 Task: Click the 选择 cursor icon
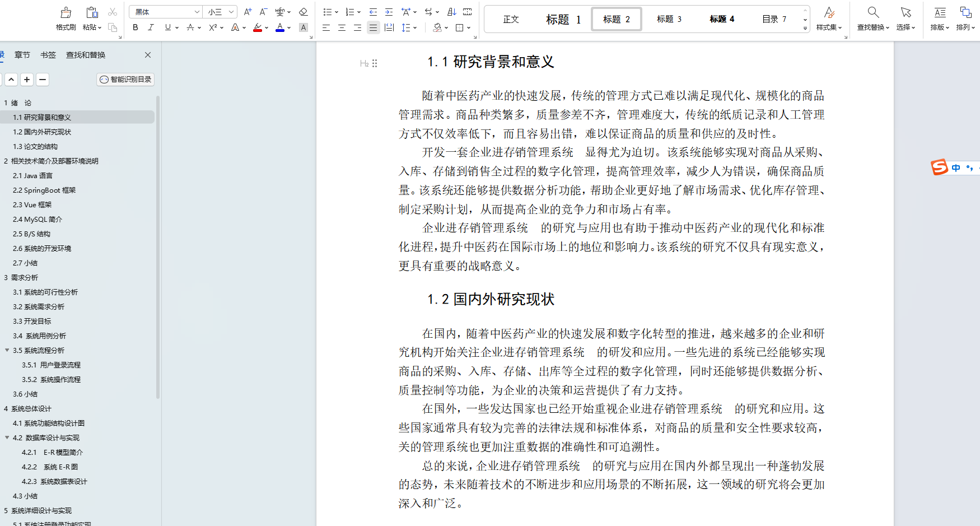(906, 12)
